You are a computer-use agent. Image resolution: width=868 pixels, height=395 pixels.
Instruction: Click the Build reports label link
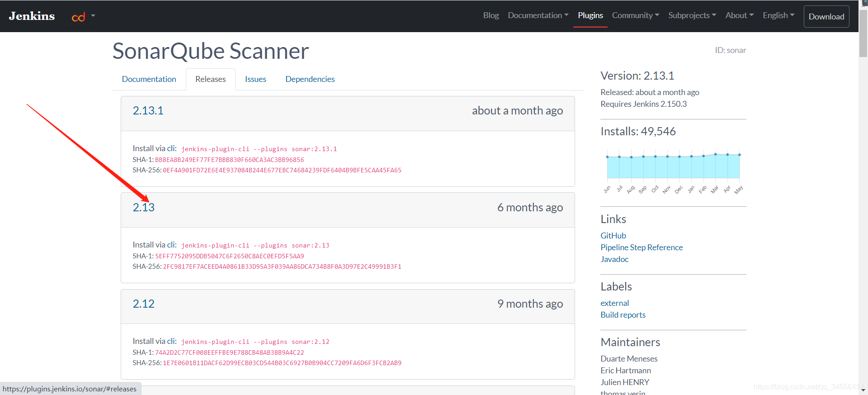pyautogui.click(x=623, y=315)
